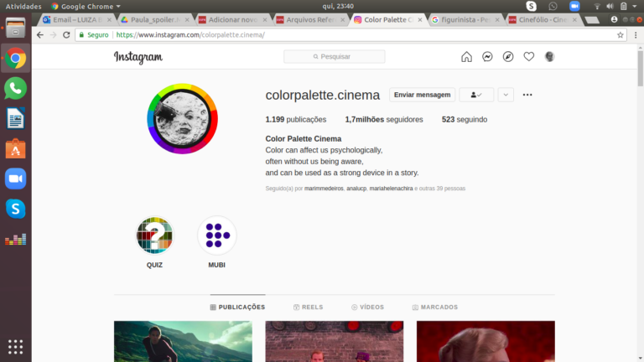Send a message via Enviar mensagem

click(x=423, y=95)
